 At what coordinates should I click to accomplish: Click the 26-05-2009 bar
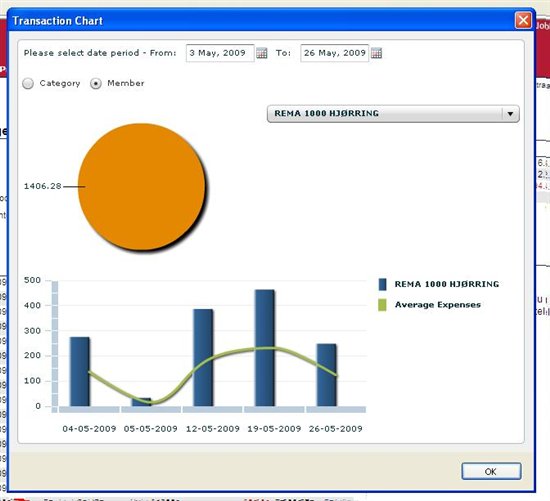[327, 375]
